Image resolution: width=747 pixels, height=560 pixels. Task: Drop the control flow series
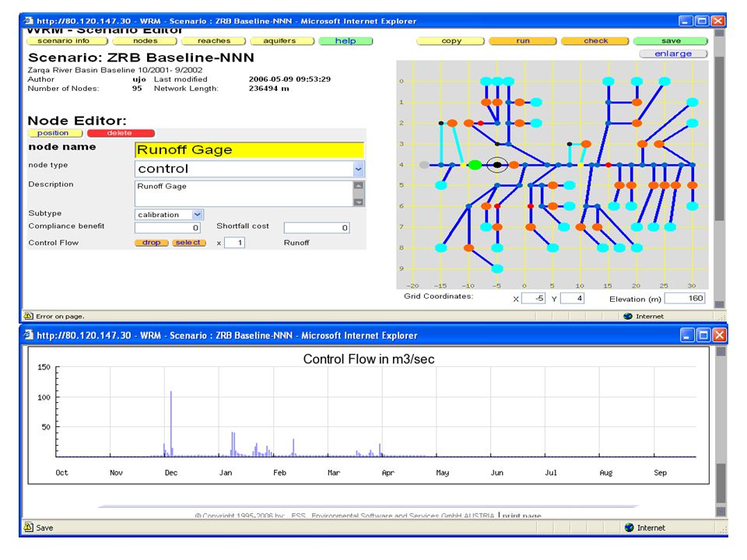pos(152,243)
